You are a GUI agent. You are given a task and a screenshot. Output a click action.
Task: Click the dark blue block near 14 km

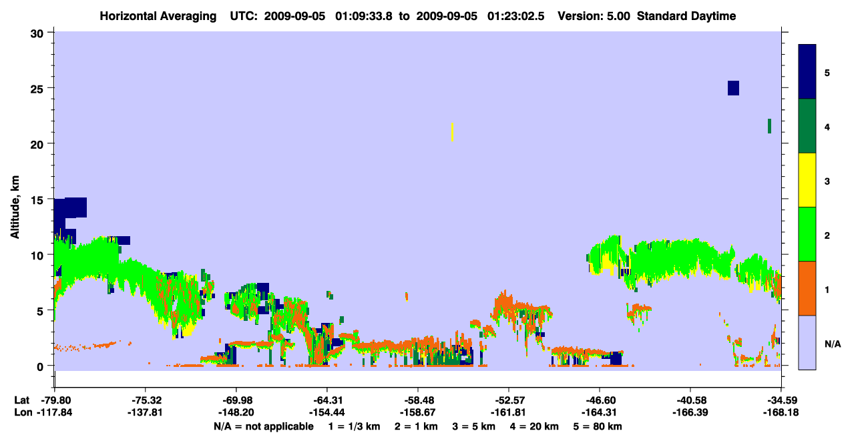(x=75, y=207)
